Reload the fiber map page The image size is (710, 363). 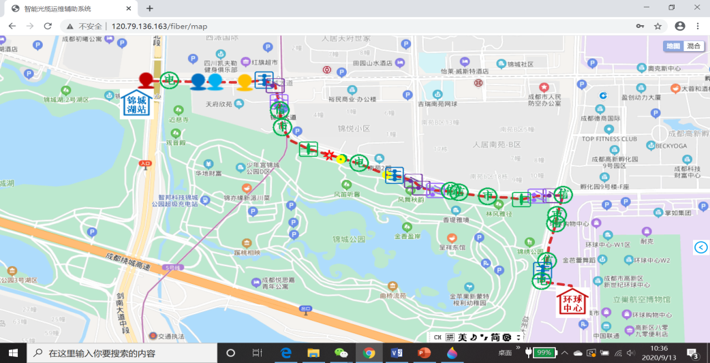tap(48, 26)
